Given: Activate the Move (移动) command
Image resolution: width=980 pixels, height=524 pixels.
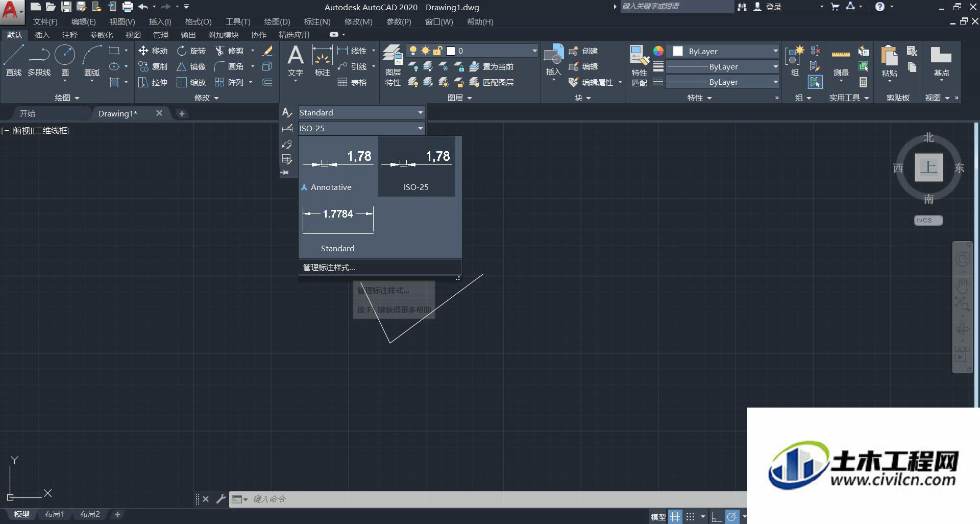Looking at the screenshot, I should pos(153,51).
